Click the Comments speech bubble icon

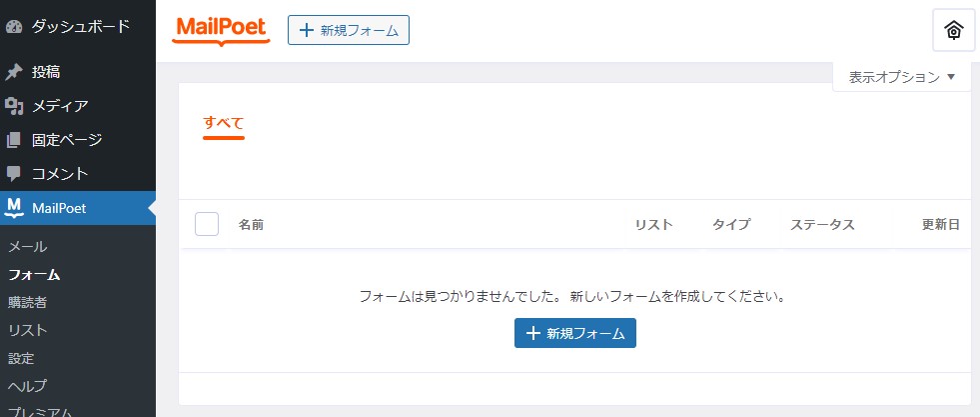14,174
